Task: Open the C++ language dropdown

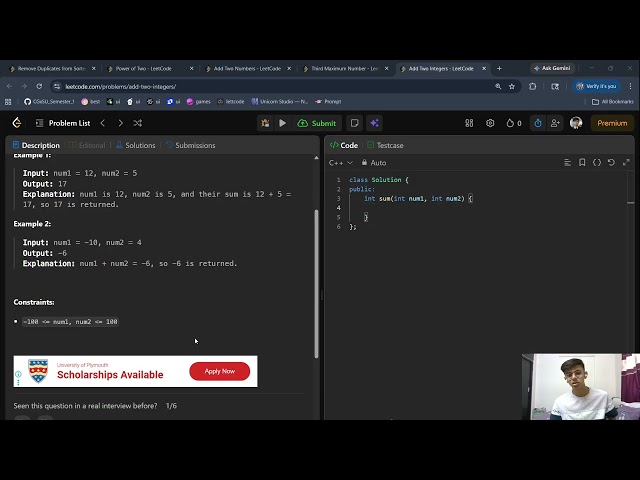Action: 340,163
